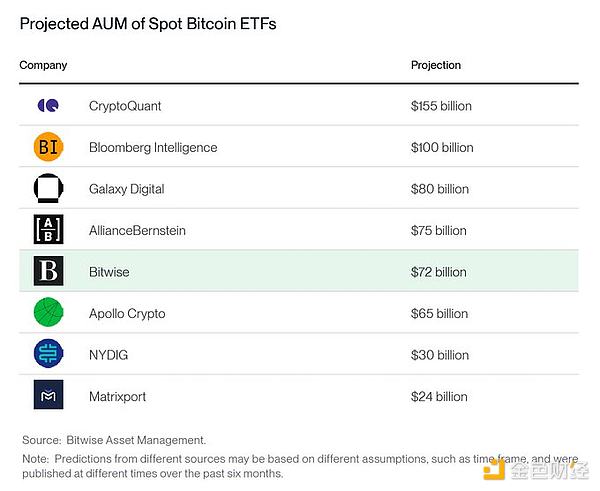This screenshot has height=491, width=600.
Task: Click the Matrixport M logo icon
Action: 47,396
